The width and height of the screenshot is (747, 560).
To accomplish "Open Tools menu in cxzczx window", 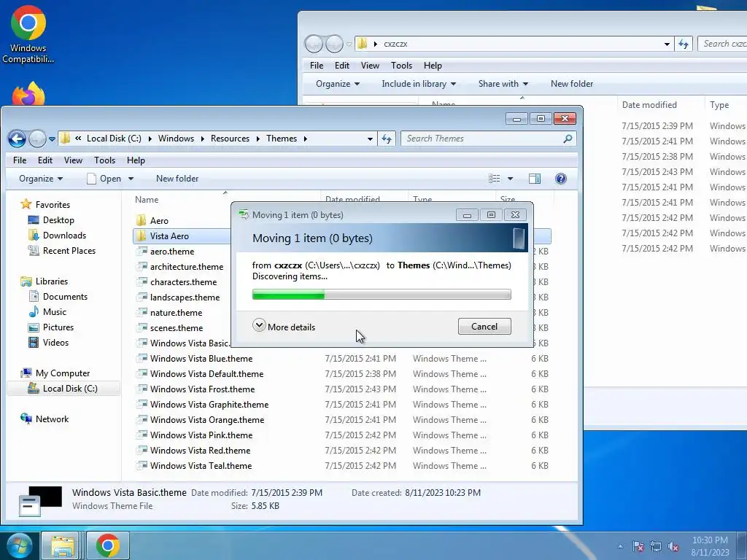I will pos(402,66).
